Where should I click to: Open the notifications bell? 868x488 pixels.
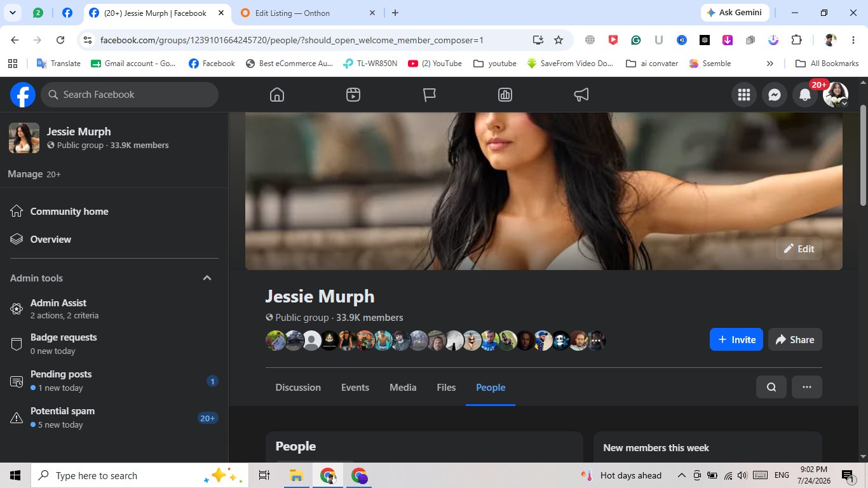tap(805, 95)
